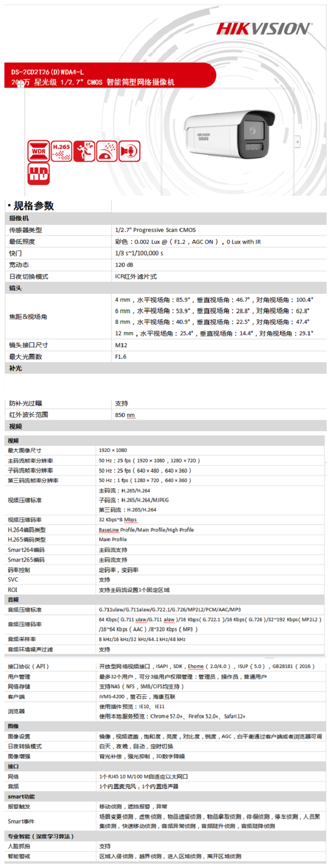Click the 'SVC' row label

point(13,580)
